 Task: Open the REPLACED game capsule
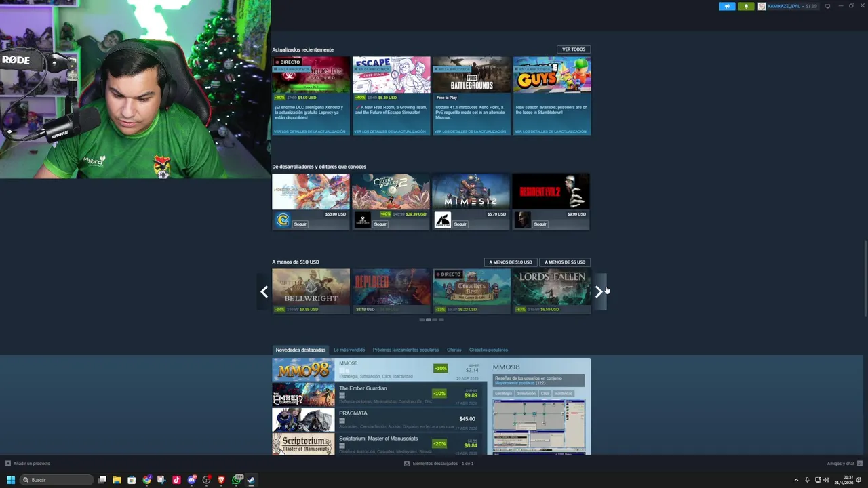tap(391, 291)
